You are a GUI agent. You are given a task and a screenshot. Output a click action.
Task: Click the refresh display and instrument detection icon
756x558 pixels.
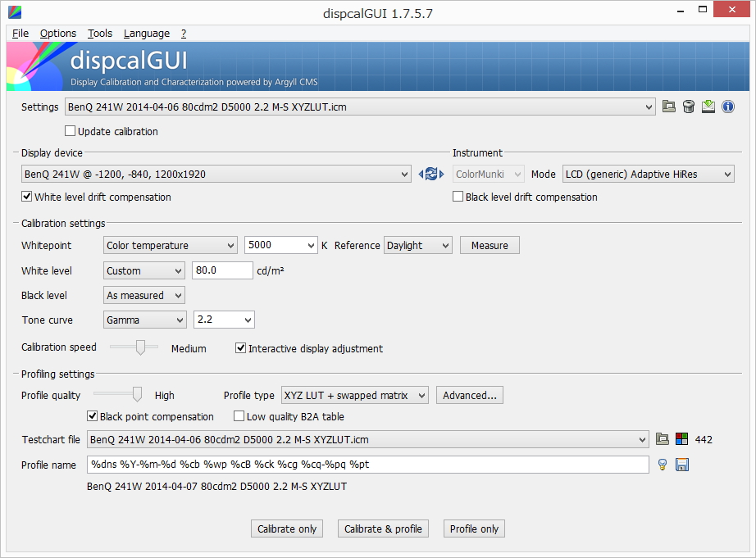[x=431, y=174]
